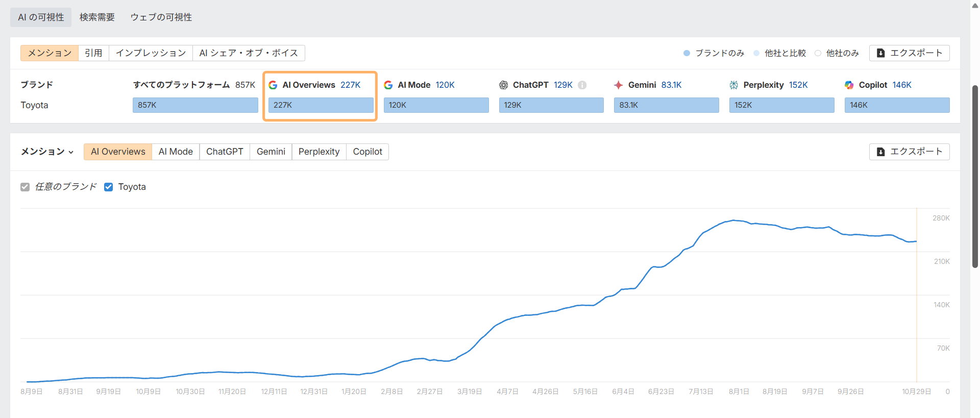Click the AI Mode 120K header
The height and width of the screenshot is (418, 980).
coord(420,85)
